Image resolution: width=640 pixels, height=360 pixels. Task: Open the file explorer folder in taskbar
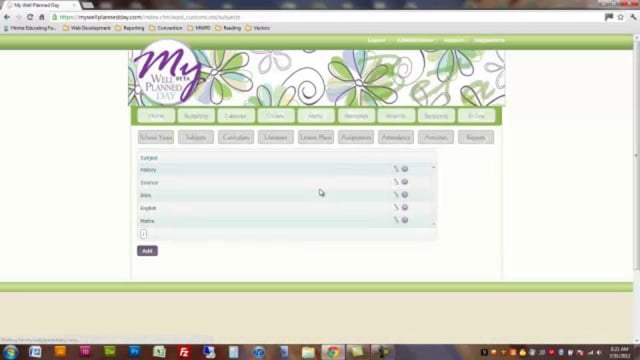[308, 352]
